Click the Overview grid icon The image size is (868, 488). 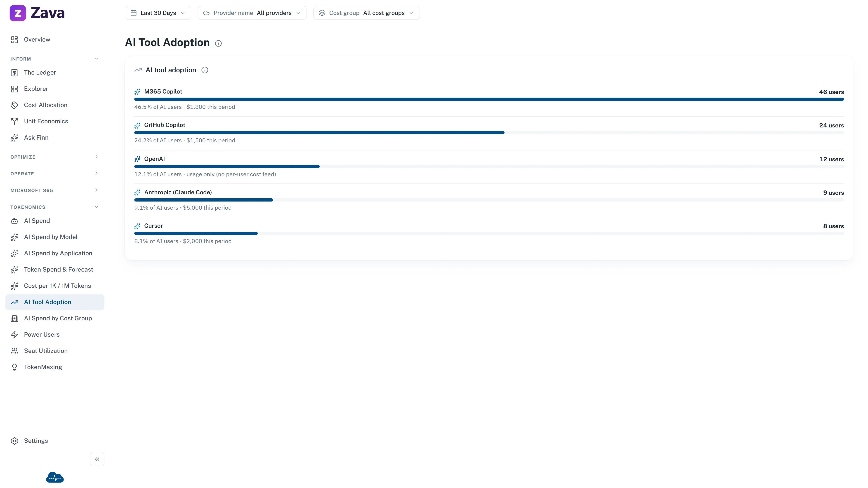pyautogui.click(x=14, y=40)
